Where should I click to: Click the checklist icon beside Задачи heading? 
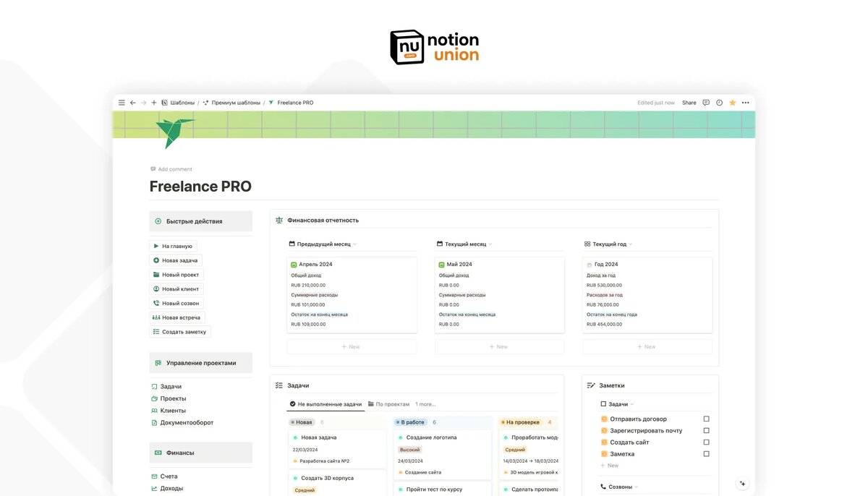click(x=279, y=385)
